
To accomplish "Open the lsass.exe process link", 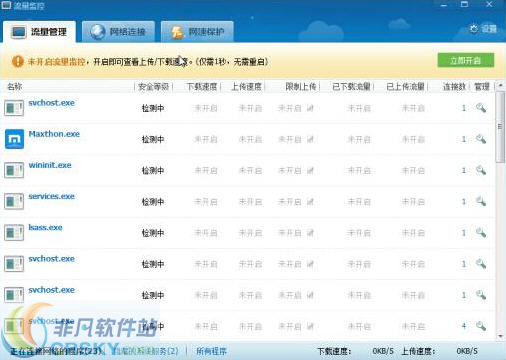I will click(45, 227).
